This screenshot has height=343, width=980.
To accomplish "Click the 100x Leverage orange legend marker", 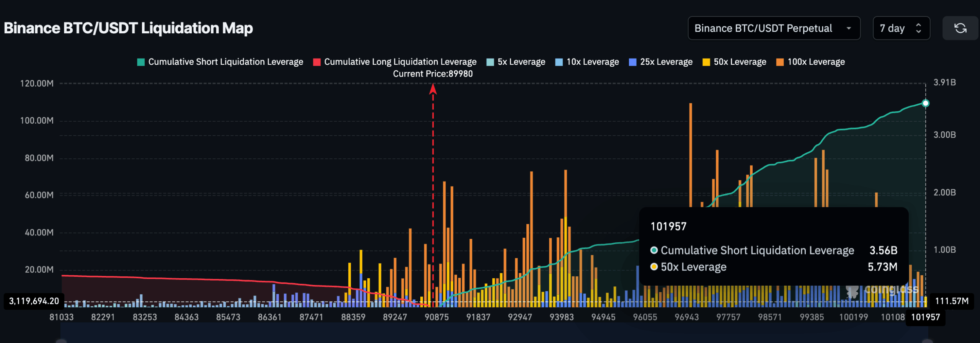I will coord(780,62).
